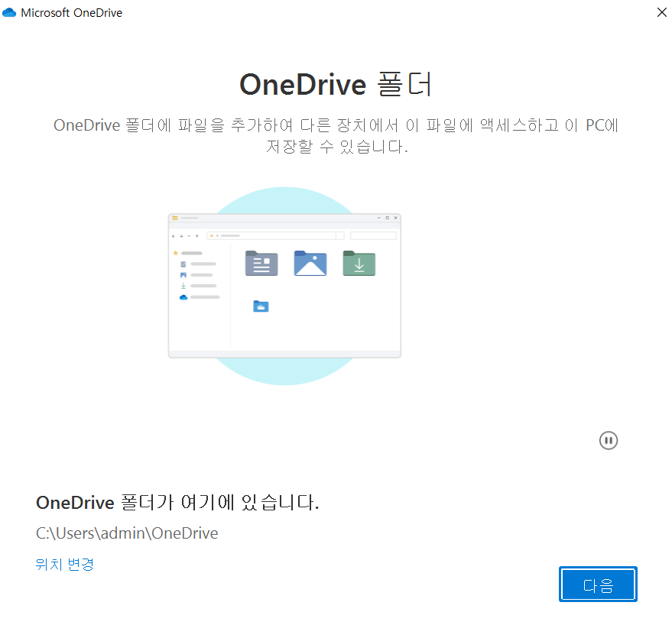Screen dimensions: 672x625
Task: Open 위치 변경 to change folder location
Action: 64,564
